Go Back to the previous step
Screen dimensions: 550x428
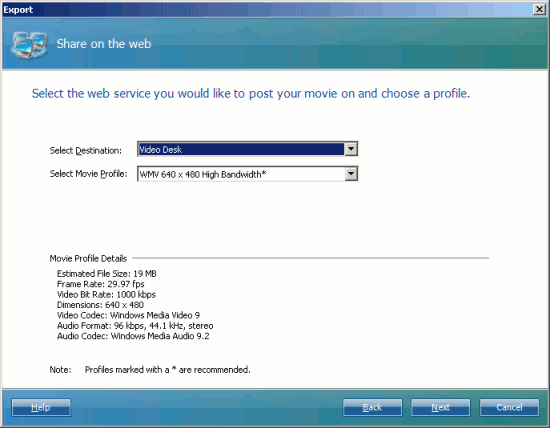tap(373, 407)
